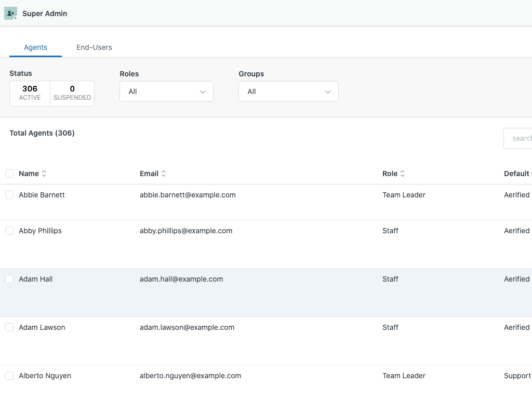This screenshot has width=532, height=399.
Task: Check the box next to Abby Phillips
Action: pyautogui.click(x=9, y=231)
